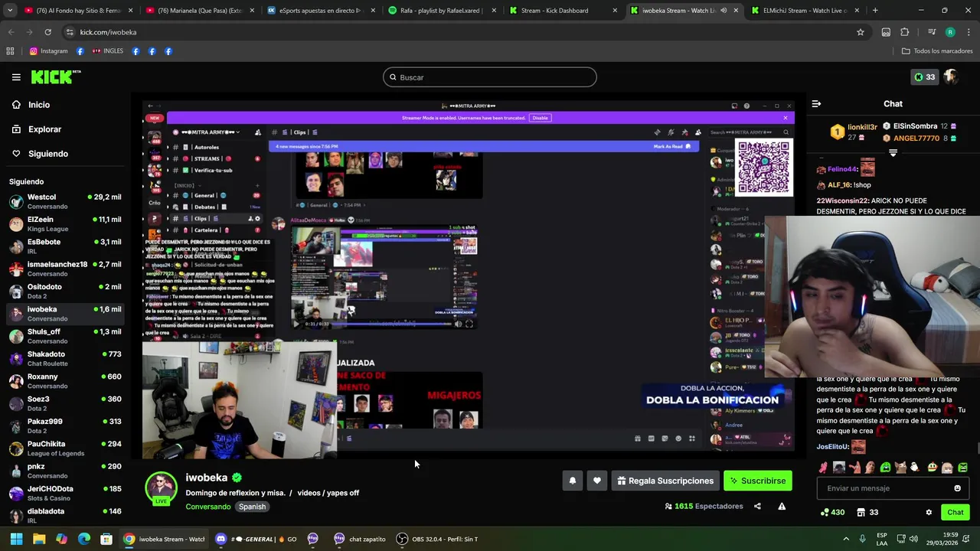
Task: Open the Chrome extensions puzzle icon
Action: pos(904,32)
